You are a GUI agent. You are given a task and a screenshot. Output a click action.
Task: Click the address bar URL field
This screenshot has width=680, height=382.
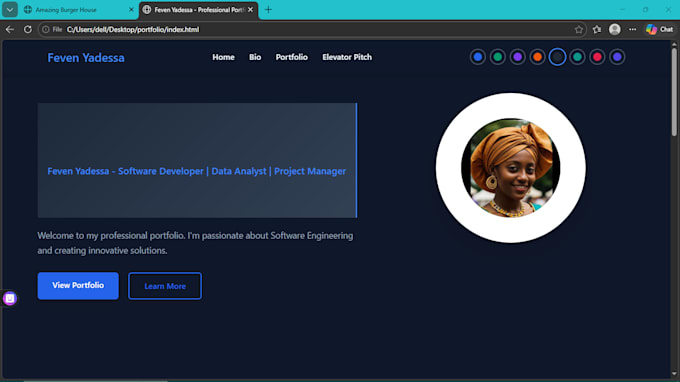pos(312,29)
